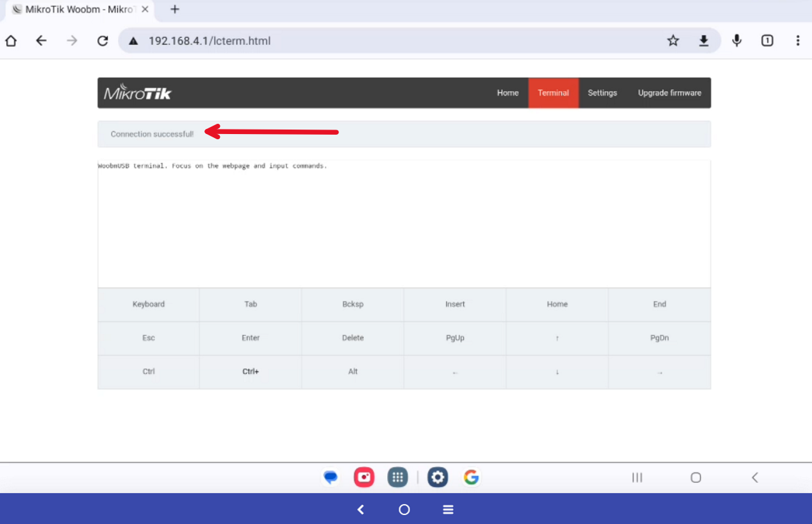Open the Home menu item
Viewport: 812px width, 524px height.
(508, 93)
